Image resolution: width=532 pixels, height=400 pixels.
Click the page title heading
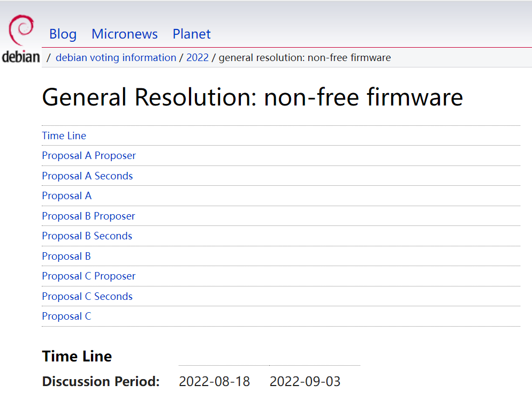point(252,97)
